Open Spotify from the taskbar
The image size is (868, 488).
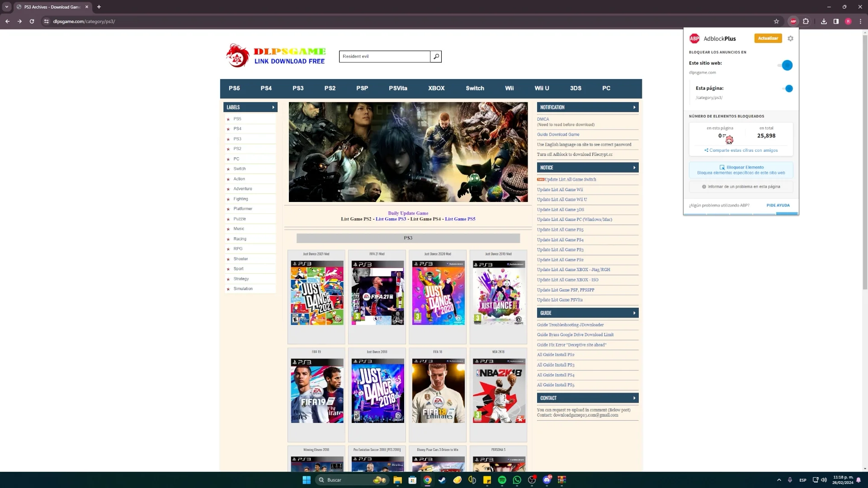click(502, 480)
